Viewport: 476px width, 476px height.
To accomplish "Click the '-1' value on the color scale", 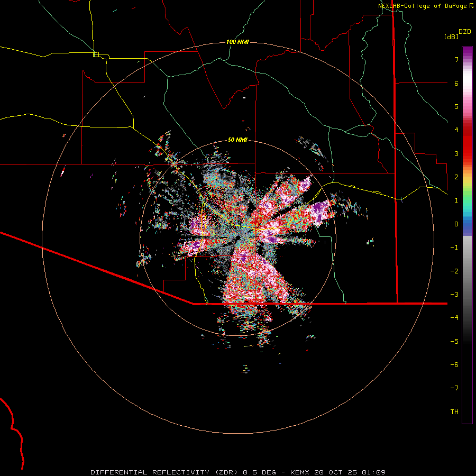I will pos(454,248).
